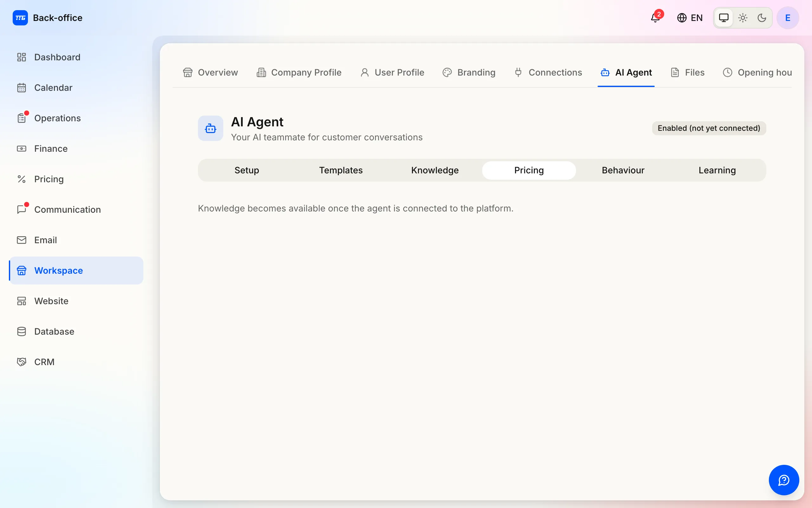Screen dimensions: 812x508
Task: Go to Dashboard in sidebar
Action: click(76, 57)
